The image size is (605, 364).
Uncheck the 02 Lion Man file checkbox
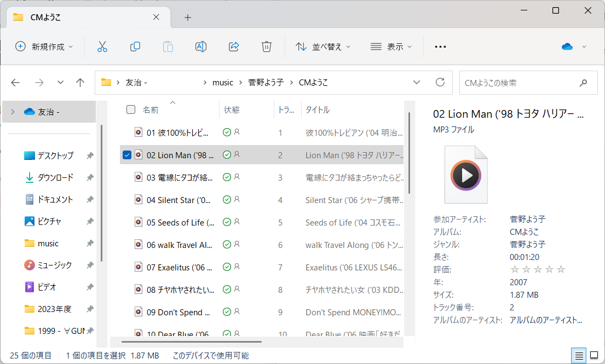pyautogui.click(x=127, y=155)
